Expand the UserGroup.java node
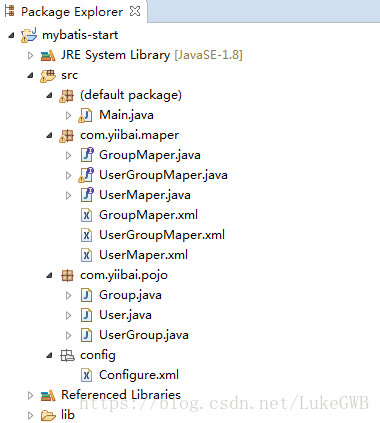This screenshot has height=423, width=380. pos(68,335)
